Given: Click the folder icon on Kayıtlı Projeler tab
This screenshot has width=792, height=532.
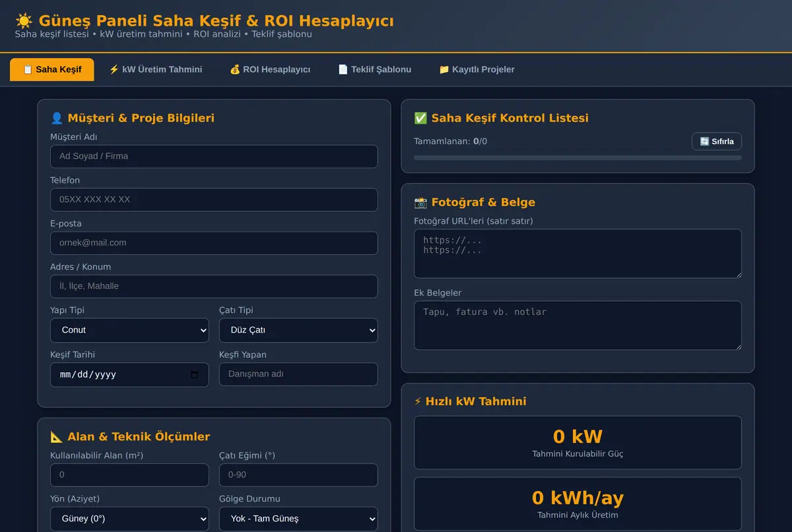Looking at the screenshot, I should click(444, 69).
